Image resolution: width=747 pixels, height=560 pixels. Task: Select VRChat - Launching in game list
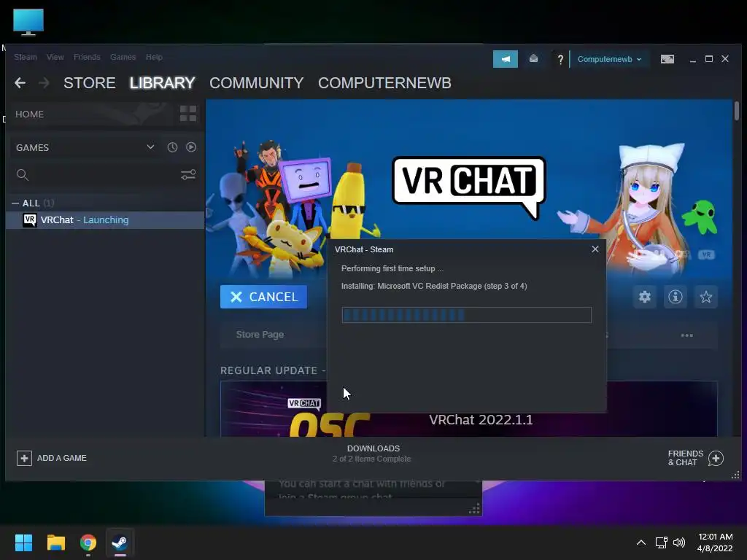coord(105,220)
